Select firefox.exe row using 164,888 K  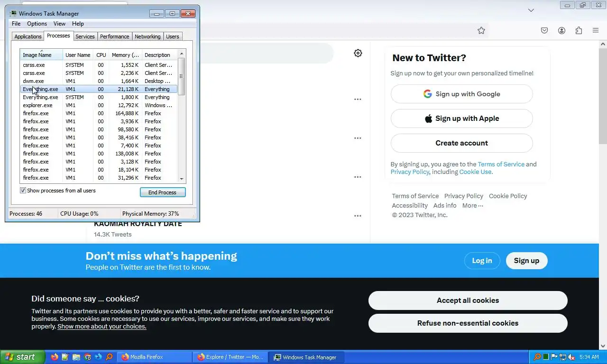pyautogui.click(x=99, y=113)
